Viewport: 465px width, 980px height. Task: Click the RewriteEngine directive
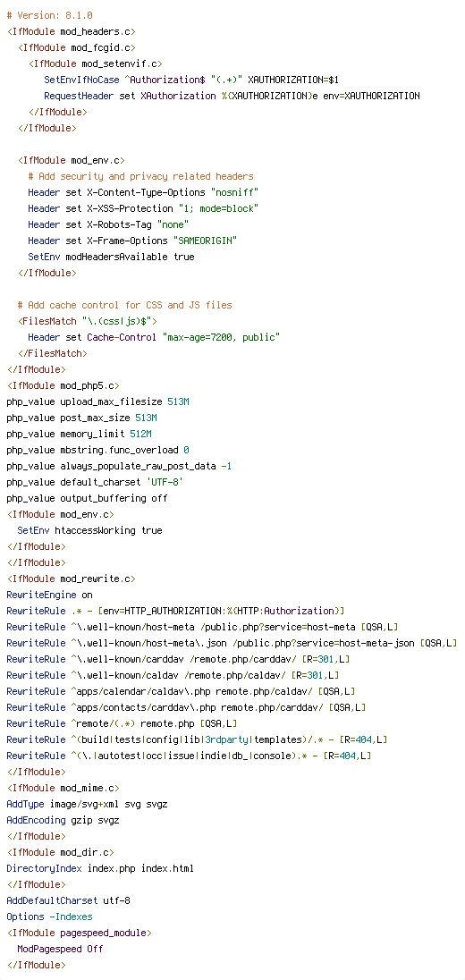pyautogui.click(x=41, y=595)
